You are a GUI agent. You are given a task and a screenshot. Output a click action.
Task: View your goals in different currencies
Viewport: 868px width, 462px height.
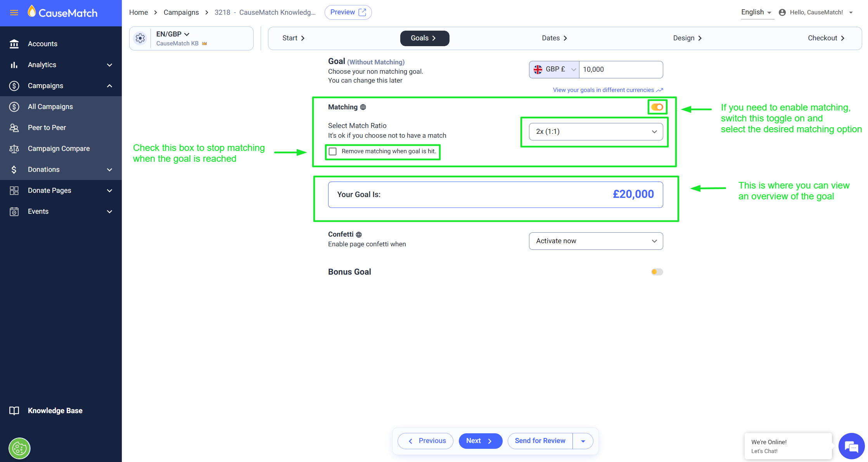coord(607,90)
